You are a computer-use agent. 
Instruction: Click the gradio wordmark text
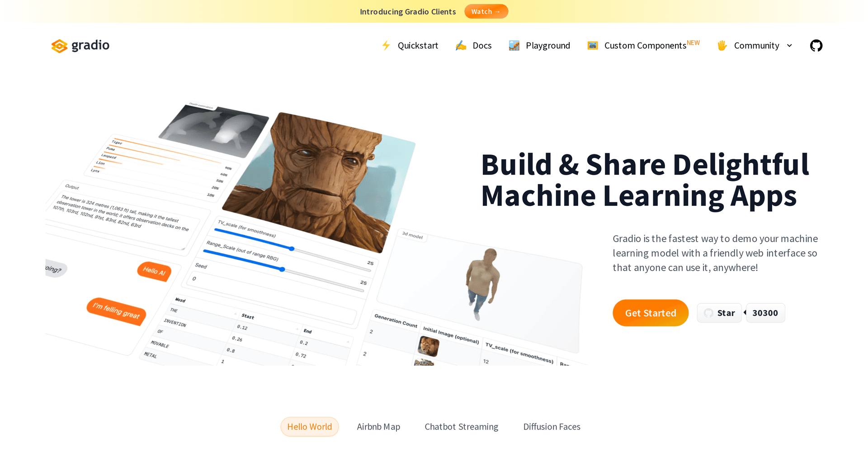[90, 45]
